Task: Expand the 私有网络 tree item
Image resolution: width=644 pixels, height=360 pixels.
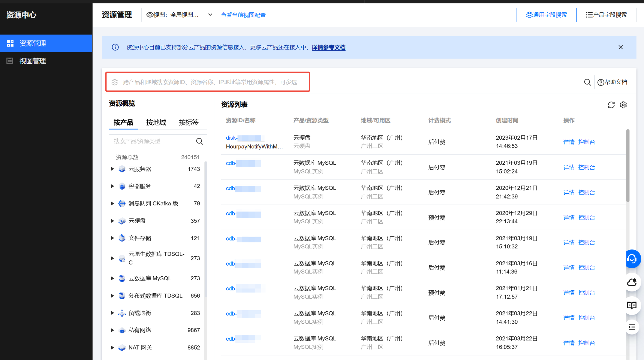Action: point(112,330)
